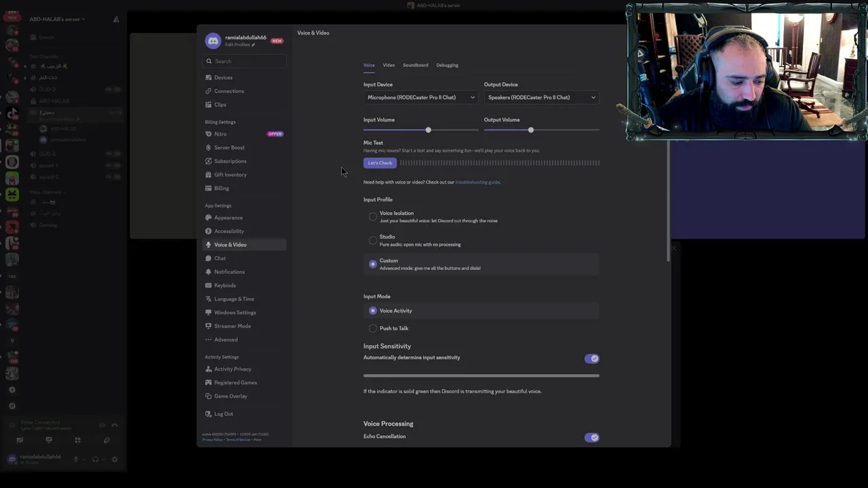Open Appearance palette icon
The width and height of the screenshot is (868, 488).
coord(209,218)
